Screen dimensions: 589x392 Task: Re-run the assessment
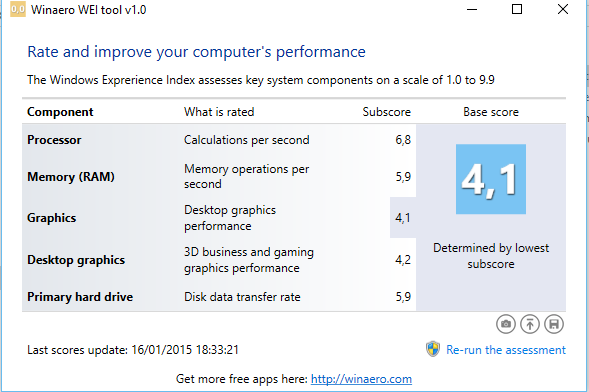(x=506, y=350)
